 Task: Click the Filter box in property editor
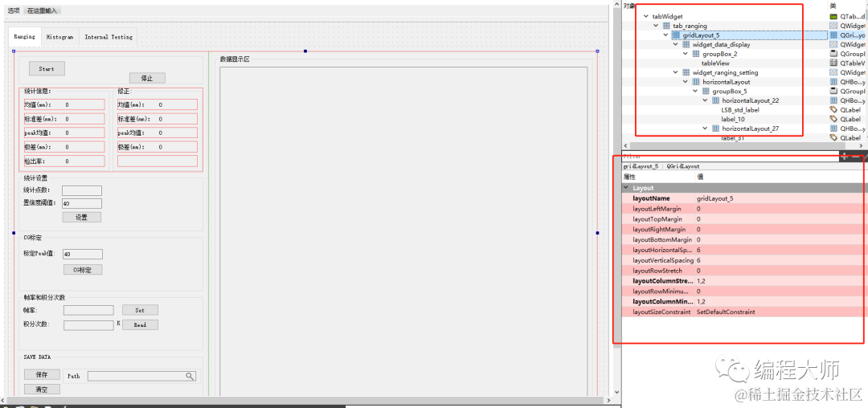tap(730, 157)
